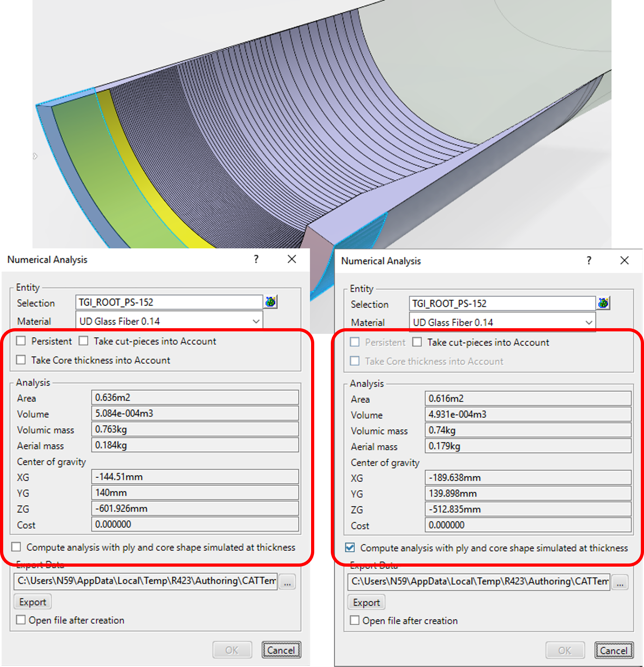Viewport: 644px width, 667px height.
Task: Click browse ellipsis button in right dialog
Action: click(x=620, y=582)
